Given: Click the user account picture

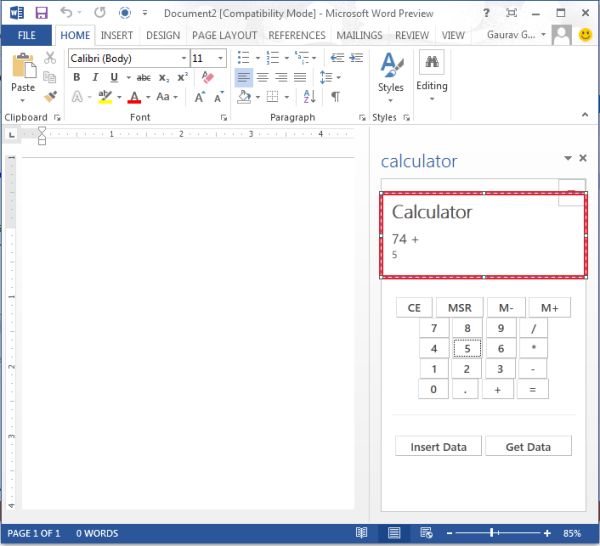Looking at the screenshot, I should click(562, 35).
